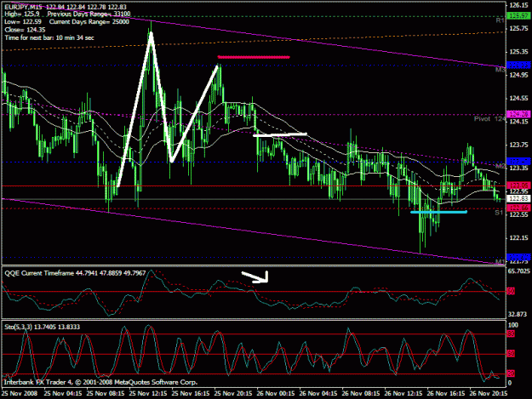Click the 32.873 QQE scale value
This screenshot has width=532, height=399.
[518, 314]
